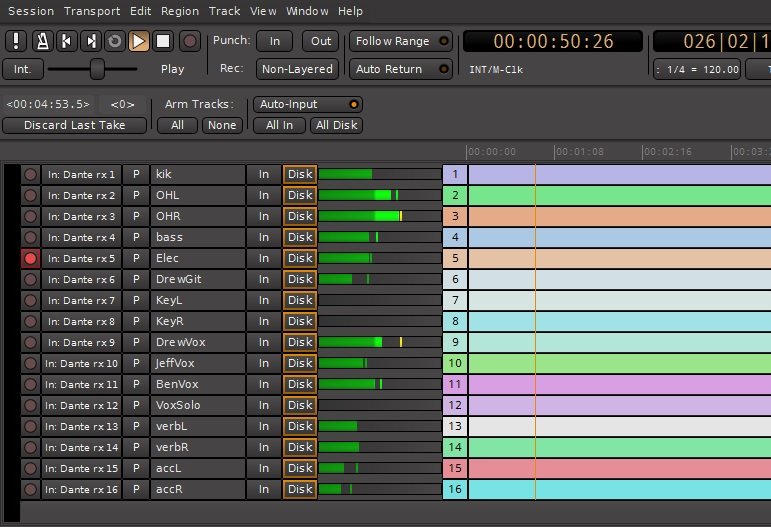Screen dimensions: 771x527
Task: Arm record for OHL track
Action: tap(30, 195)
